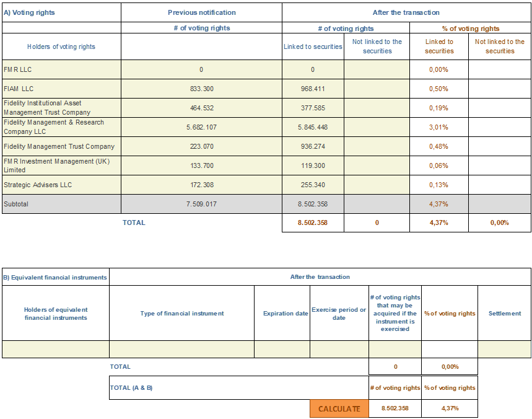Viewport: 532px width, 419px height.
Task: Select Strategic Advisers LLC cell
Action: click(x=61, y=185)
